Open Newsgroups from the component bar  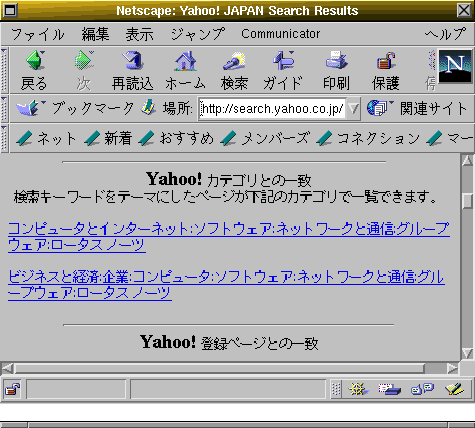(x=422, y=389)
